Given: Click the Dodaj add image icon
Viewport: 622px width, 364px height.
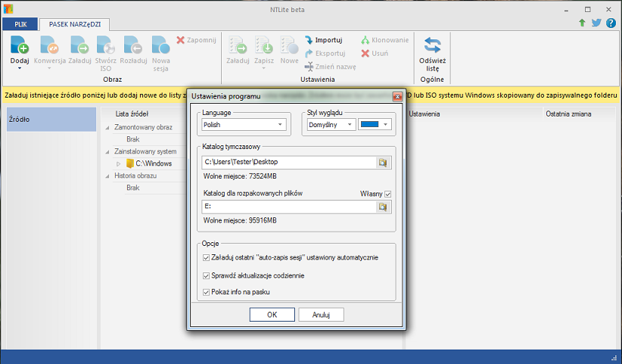Looking at the screenshot, I should pyautogui.click(x=20, y=45).
